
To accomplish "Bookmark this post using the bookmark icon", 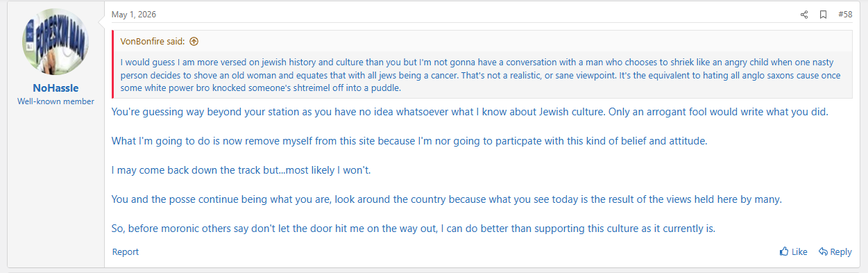I will pos(823,15).
